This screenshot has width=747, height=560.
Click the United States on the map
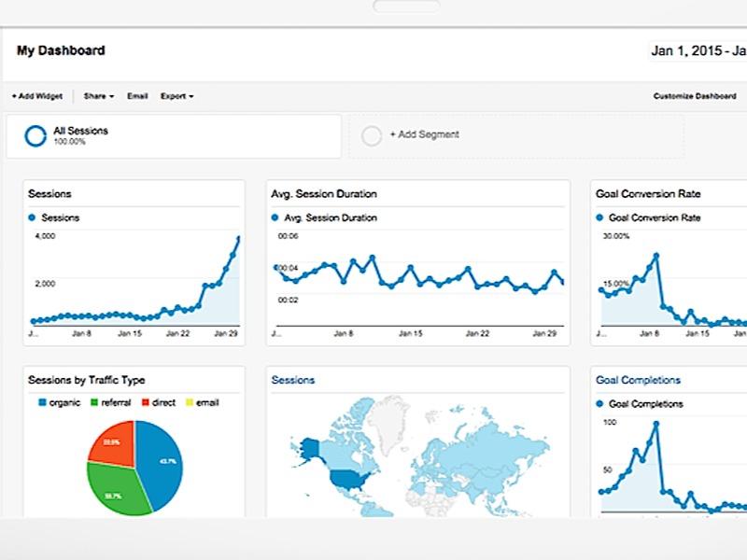pyautogui.click(x=350, y=480)
